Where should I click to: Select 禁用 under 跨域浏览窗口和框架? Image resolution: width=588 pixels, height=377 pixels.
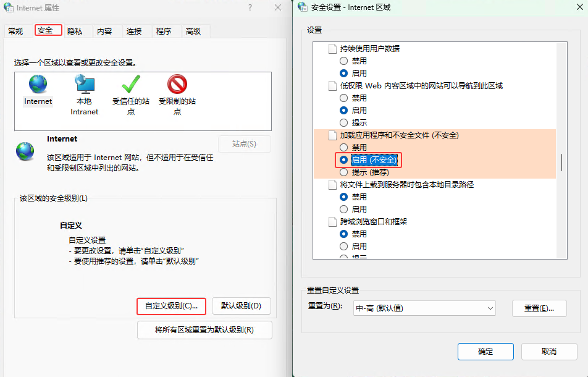click(343, 234)
